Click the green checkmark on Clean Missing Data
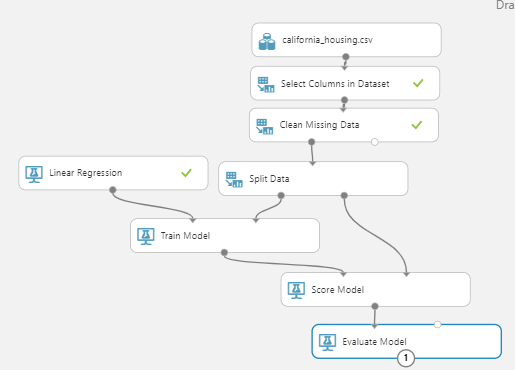This screenshot has height=370, width=515. coord(417,125)
